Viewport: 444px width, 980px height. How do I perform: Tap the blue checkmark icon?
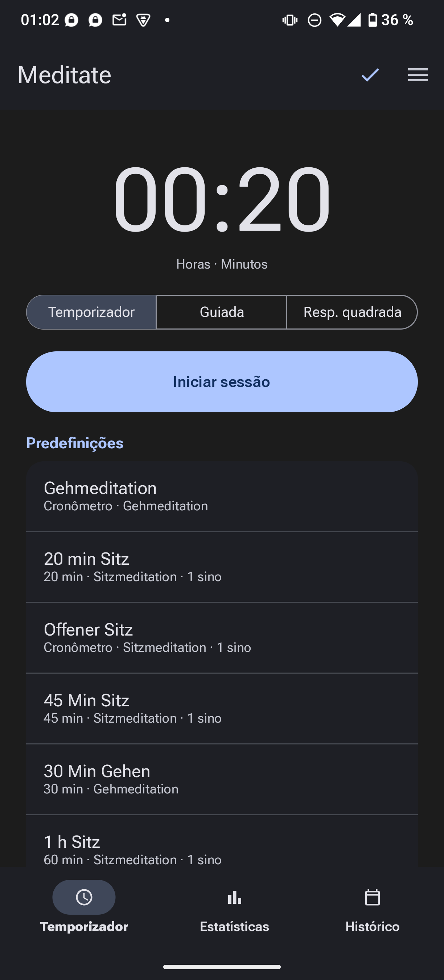coord(370,75)
